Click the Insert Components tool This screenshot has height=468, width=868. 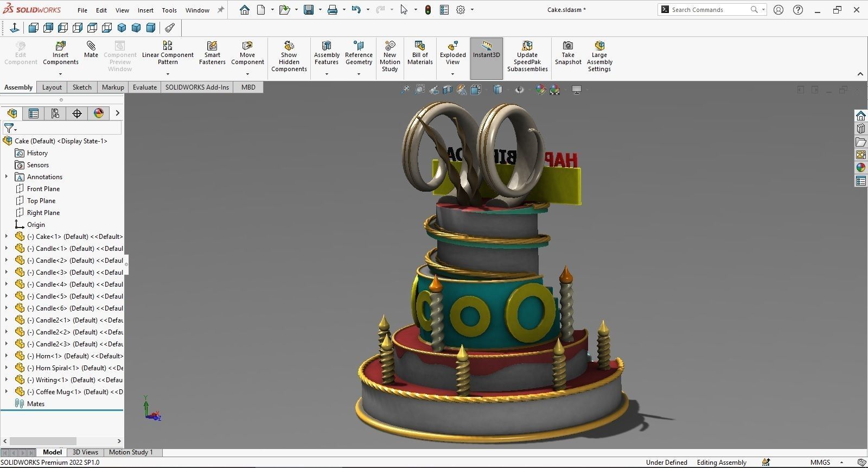[61, 53]
